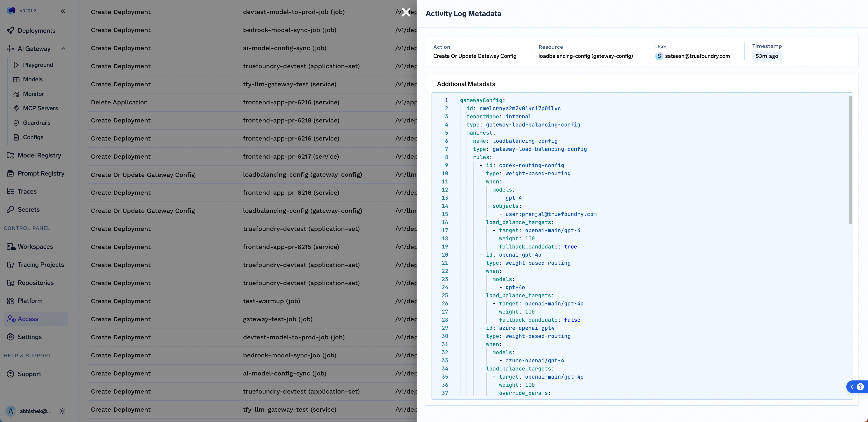
Task: Click the code editor vertical scrollbar
Action: click(850, 160)
